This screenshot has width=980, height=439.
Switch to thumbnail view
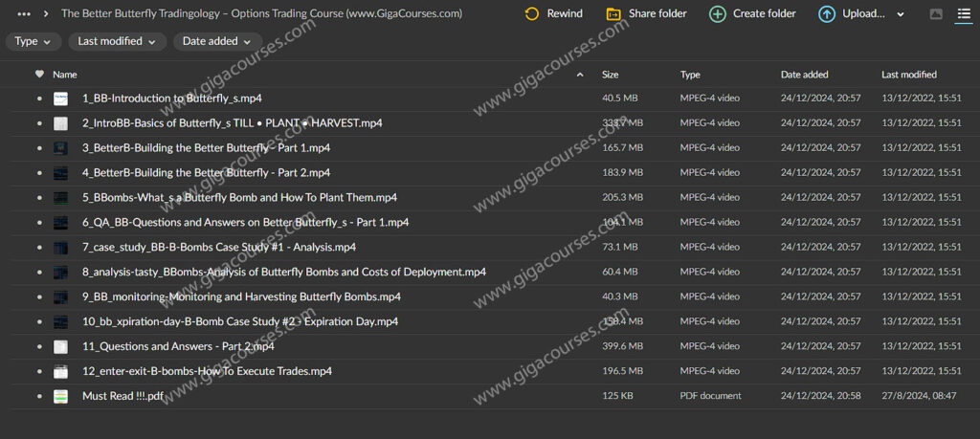tap(936, 14)
